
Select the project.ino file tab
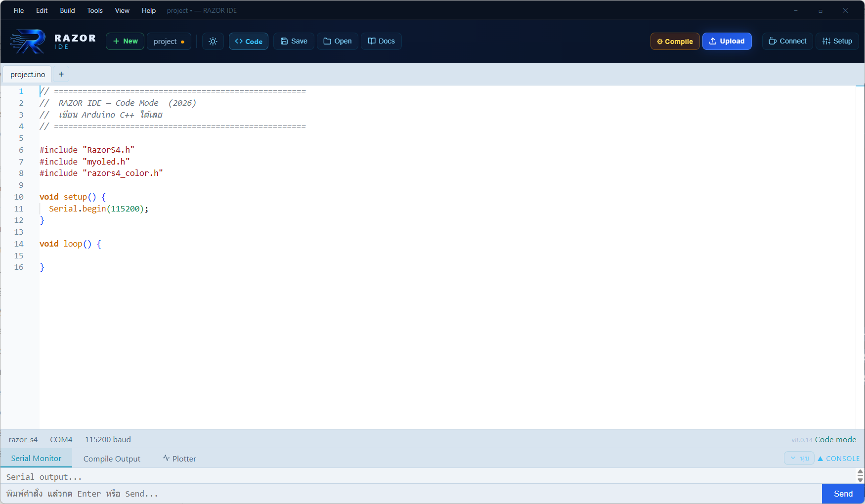click(x=28, y=75)
